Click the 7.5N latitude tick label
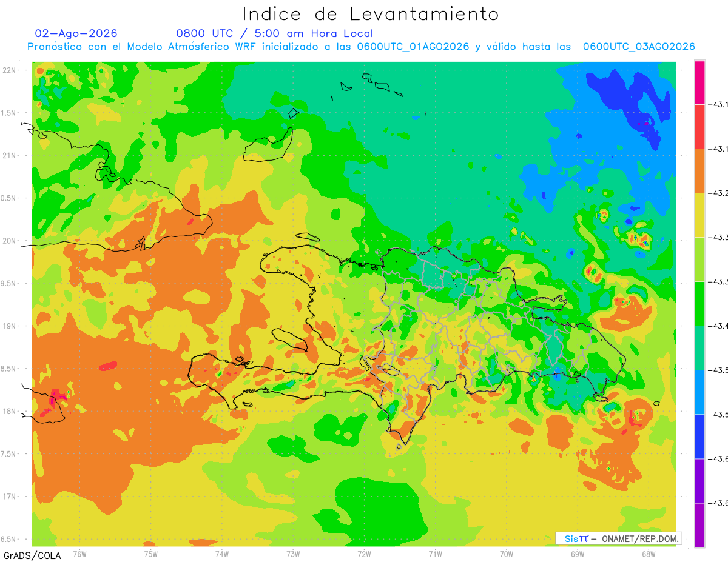The height and width of the screenshot is (562, 728). [8, 454]
